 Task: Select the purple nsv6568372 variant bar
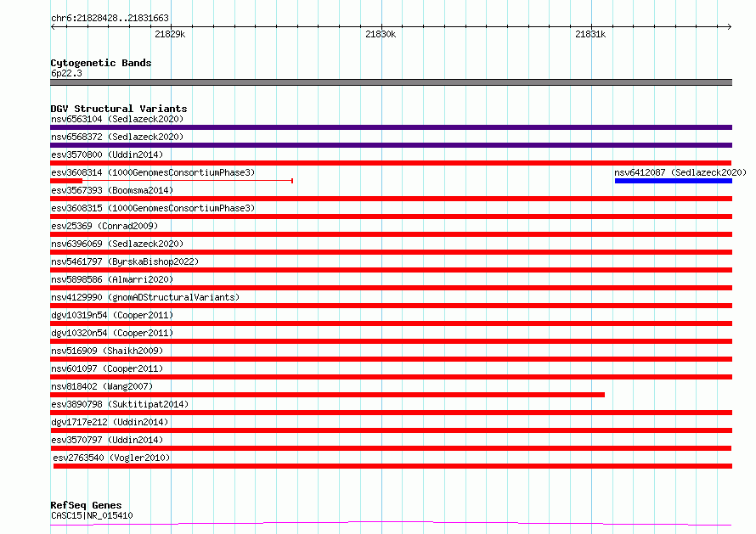click(391, 145)
